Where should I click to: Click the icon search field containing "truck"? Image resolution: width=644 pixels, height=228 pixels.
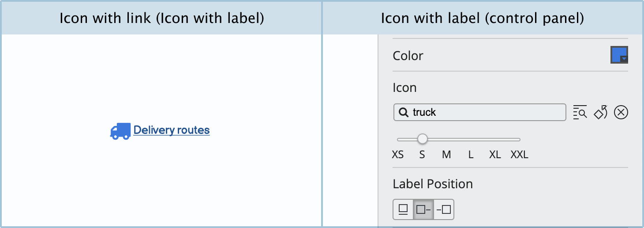click(x=485, y=112)
